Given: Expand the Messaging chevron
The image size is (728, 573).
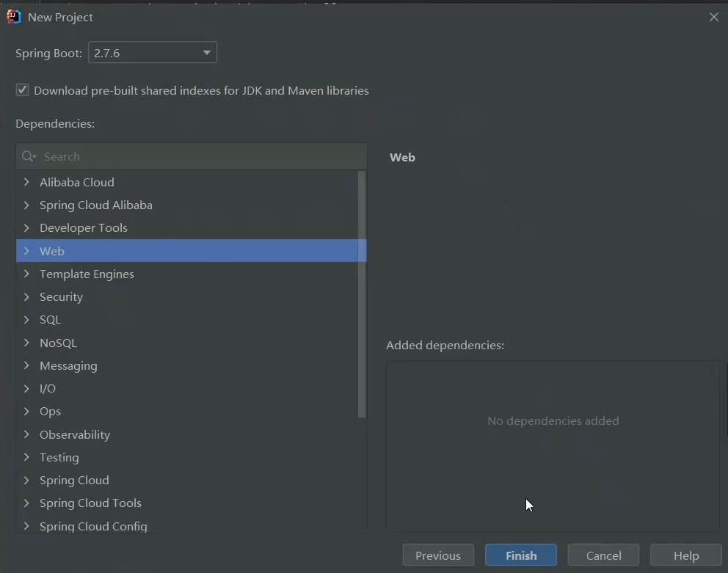Looking at the screenshot, I should pyautogui.click(x=26, y=365).
